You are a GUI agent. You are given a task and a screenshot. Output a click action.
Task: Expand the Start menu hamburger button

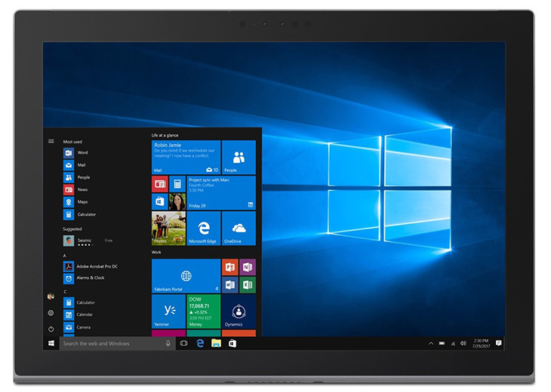tap(51, 141)
